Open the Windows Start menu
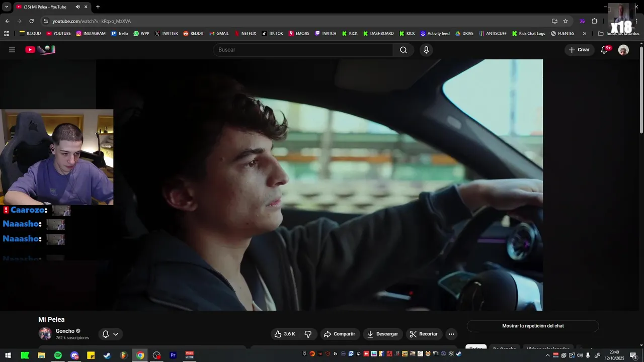This screenshot has height=362, width=644. 8,355
